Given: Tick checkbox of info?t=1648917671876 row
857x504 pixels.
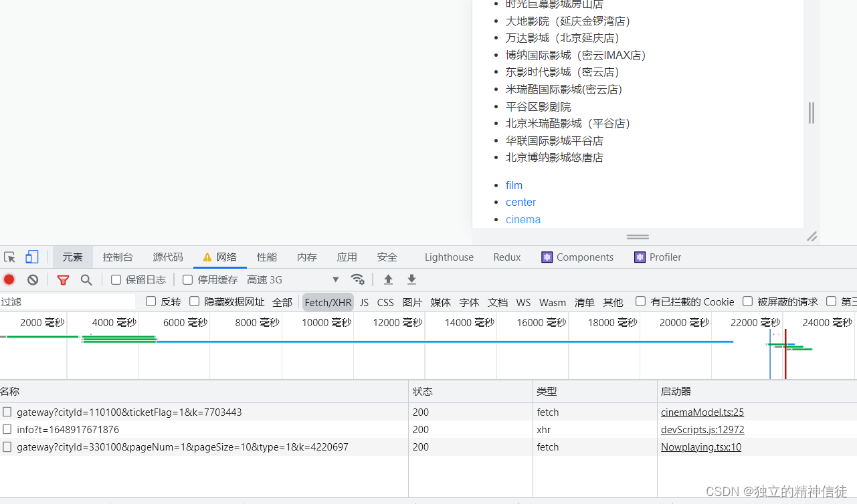Looking at the screenshot, I should coord(7,429).
